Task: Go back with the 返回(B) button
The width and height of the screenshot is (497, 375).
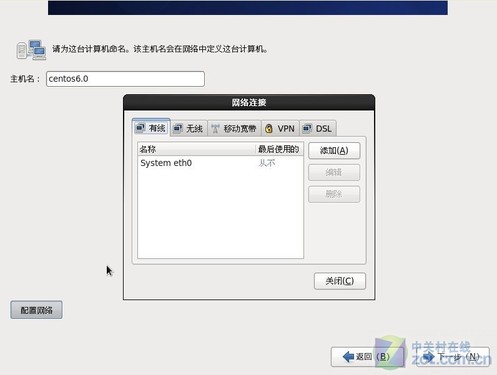Action: (367, 357)
